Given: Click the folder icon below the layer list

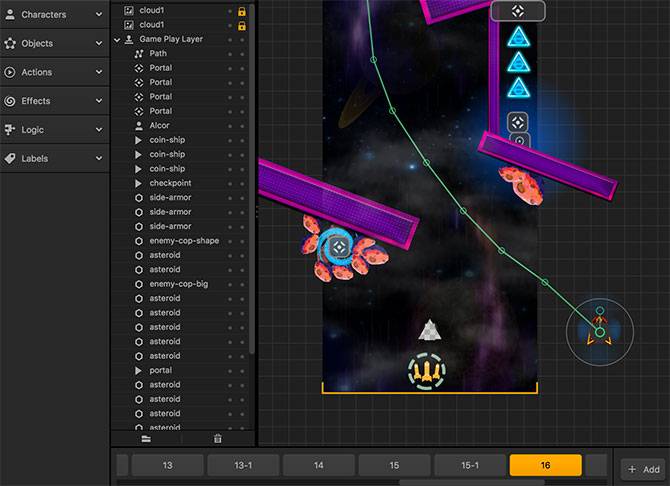Looking at the screenshot, I should coord(146,438).
